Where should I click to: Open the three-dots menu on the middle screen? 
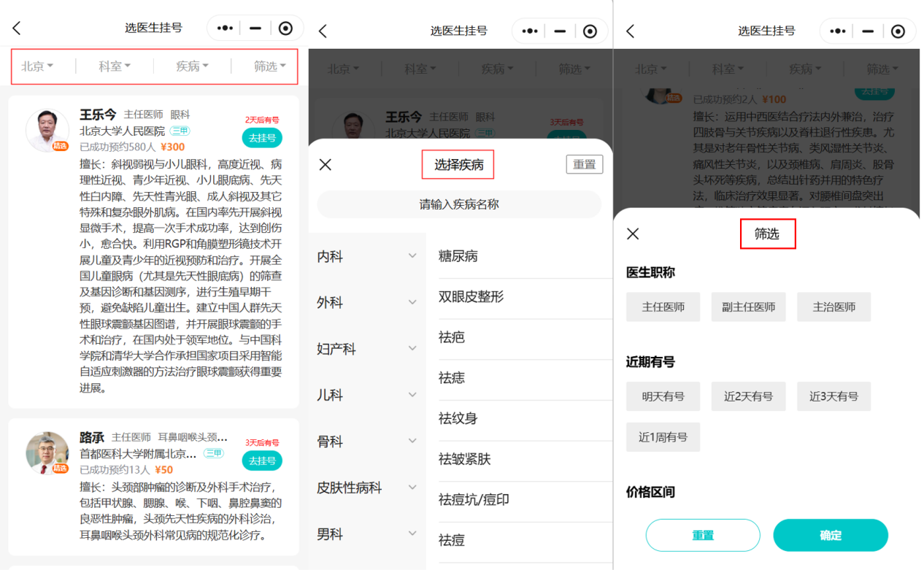pyautogui.click(x=530, y=31)
